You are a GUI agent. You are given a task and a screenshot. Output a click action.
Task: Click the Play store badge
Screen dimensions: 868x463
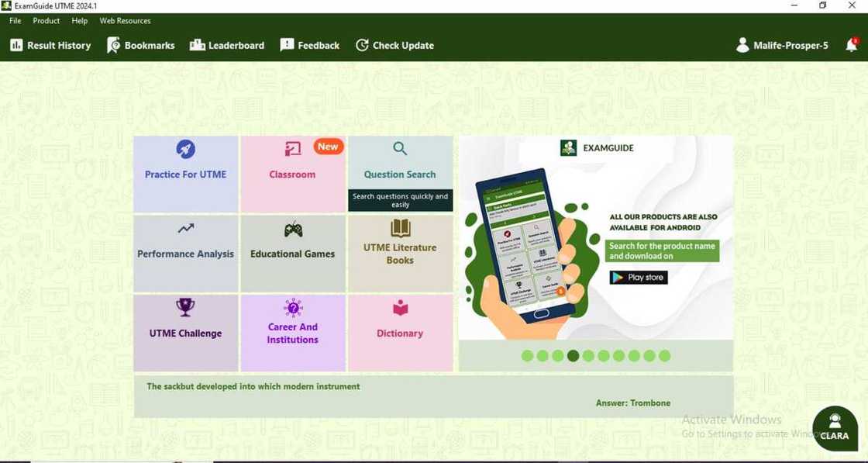click(638, 278)
